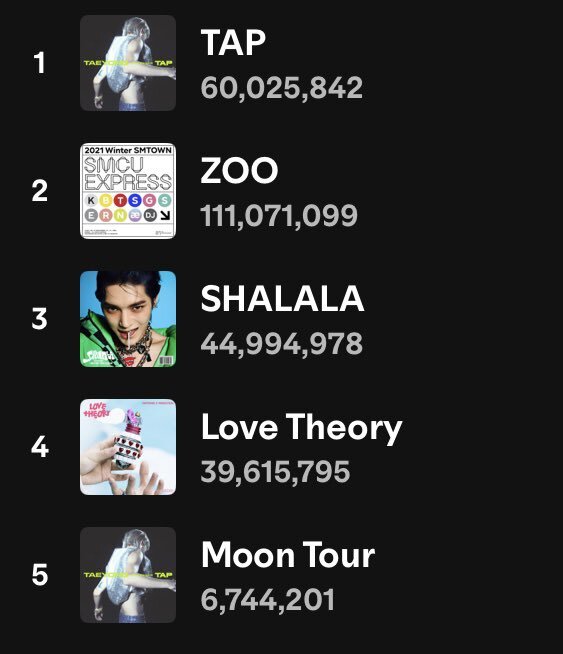Screen dimensions: 563x654
Task: Click rank number 1 in the list
Action: pos(40,63)
